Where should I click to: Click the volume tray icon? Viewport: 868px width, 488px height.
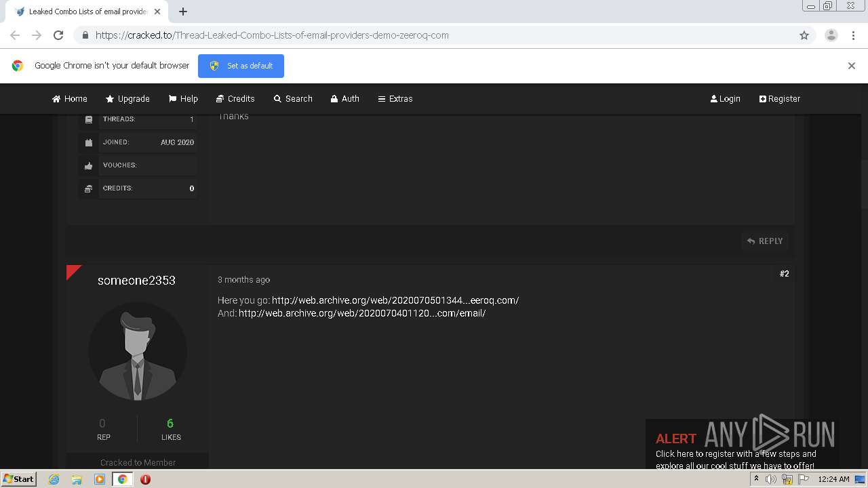pos(771,479)
